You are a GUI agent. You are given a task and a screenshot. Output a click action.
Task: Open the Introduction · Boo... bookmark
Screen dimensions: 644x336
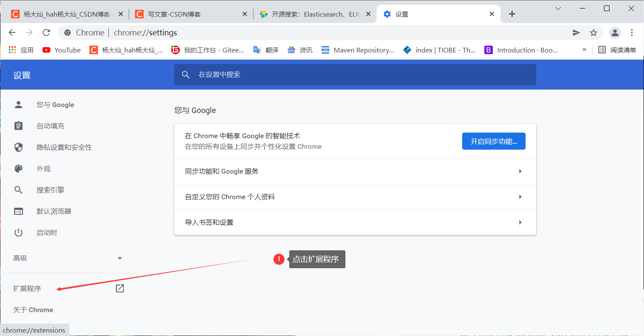(x=521, y=50)
